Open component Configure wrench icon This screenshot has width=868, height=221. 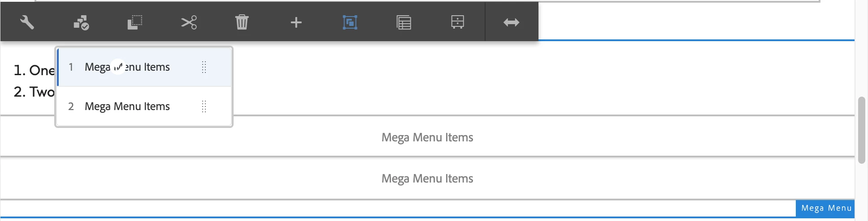27,22
